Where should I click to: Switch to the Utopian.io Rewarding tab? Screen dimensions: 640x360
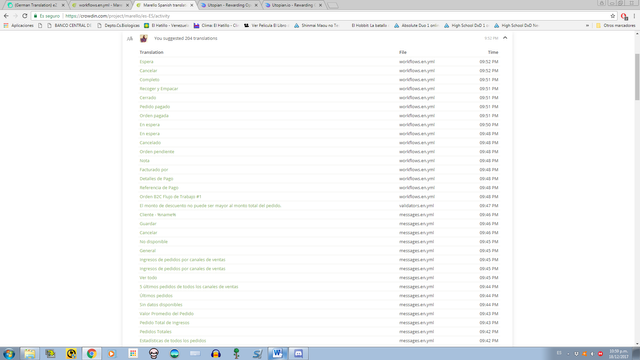coord(293,5)
